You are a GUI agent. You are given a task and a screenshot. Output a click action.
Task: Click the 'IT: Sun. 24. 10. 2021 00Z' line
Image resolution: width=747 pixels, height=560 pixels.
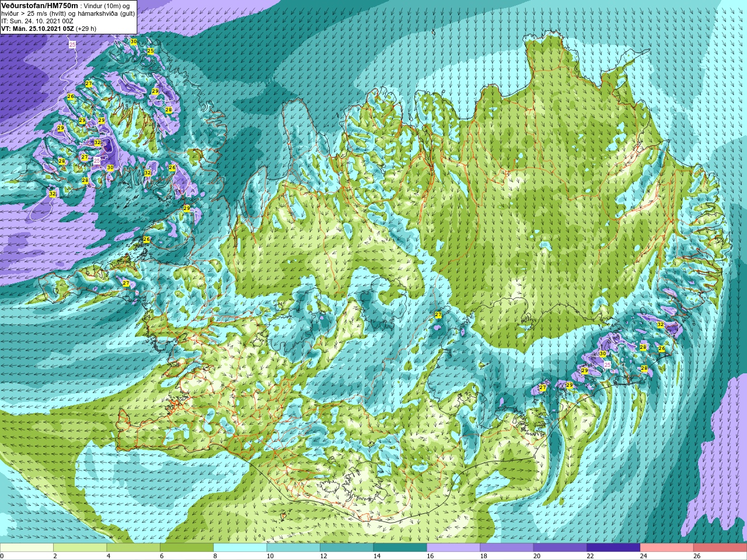[37, 20]
